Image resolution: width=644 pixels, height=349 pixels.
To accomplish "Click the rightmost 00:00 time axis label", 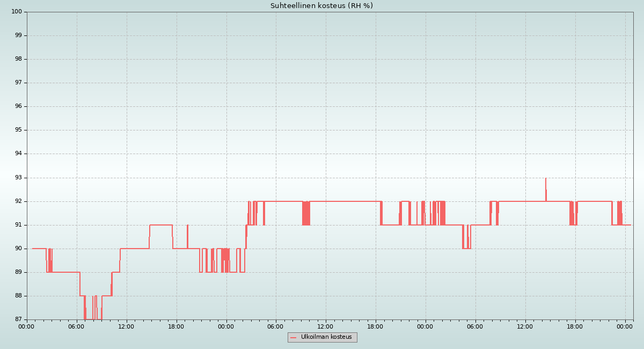I will click(625, 326).
